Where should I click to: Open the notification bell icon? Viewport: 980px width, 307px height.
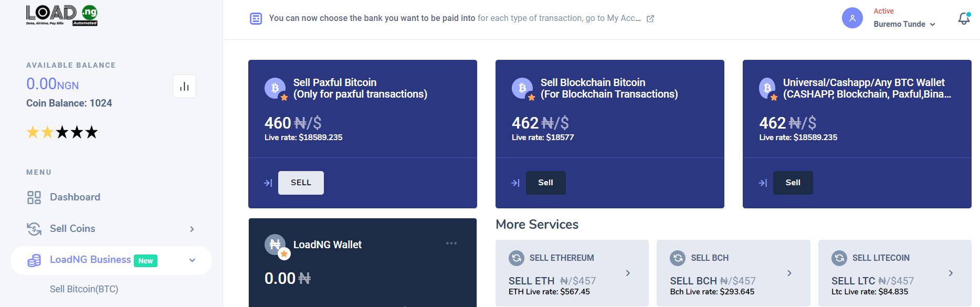(x=964, y=18)
